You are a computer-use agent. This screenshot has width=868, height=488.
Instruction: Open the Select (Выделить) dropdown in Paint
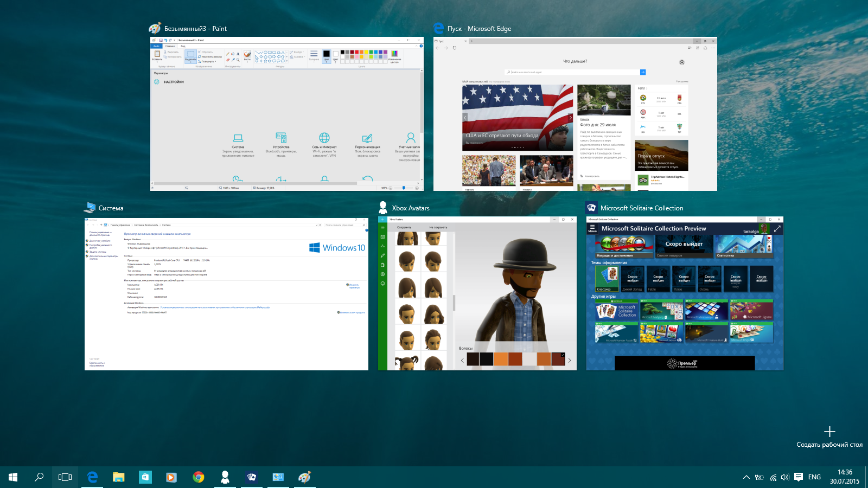click(190, 61)
